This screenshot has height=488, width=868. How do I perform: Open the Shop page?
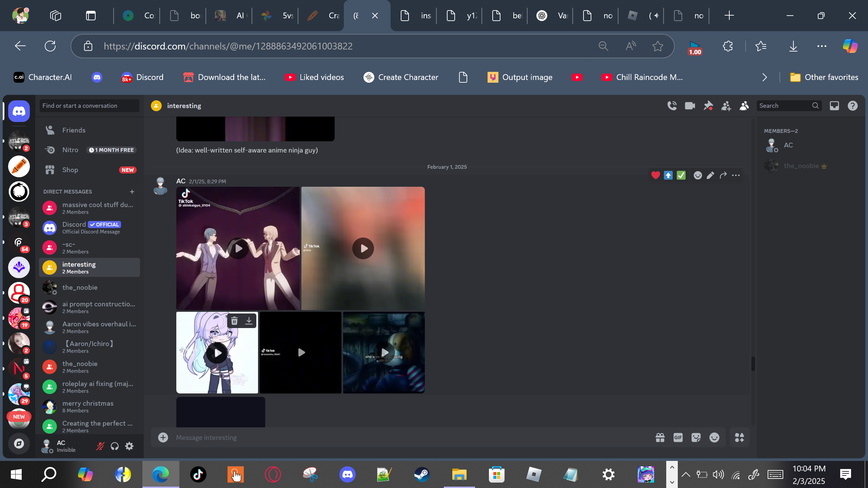[90, 170]
